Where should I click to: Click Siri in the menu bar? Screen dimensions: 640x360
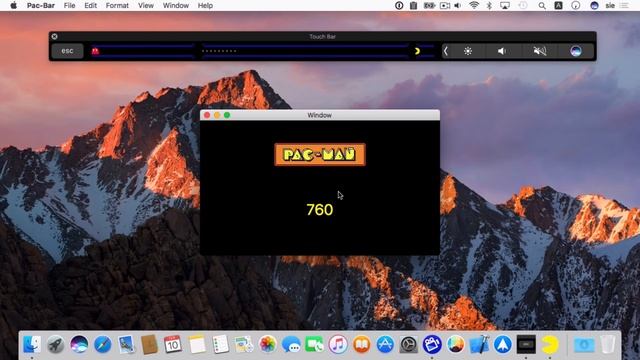(x=594, y=5)
